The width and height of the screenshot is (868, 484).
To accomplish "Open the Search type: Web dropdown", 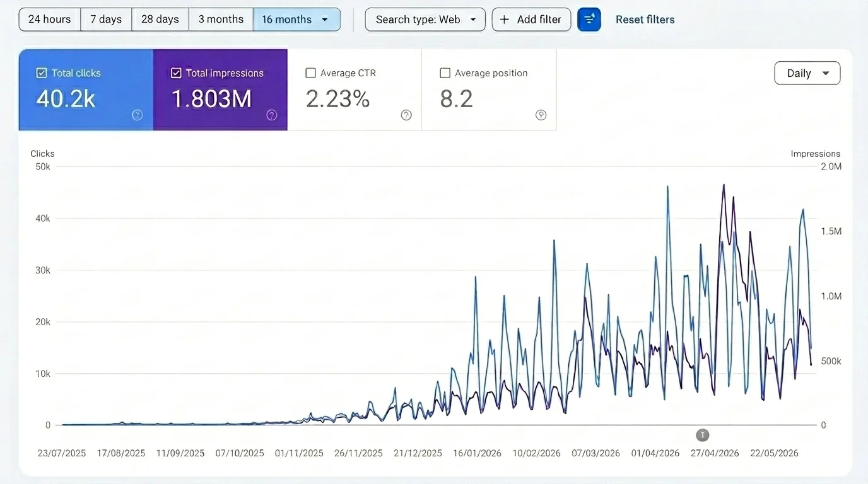I will [425, 20].
